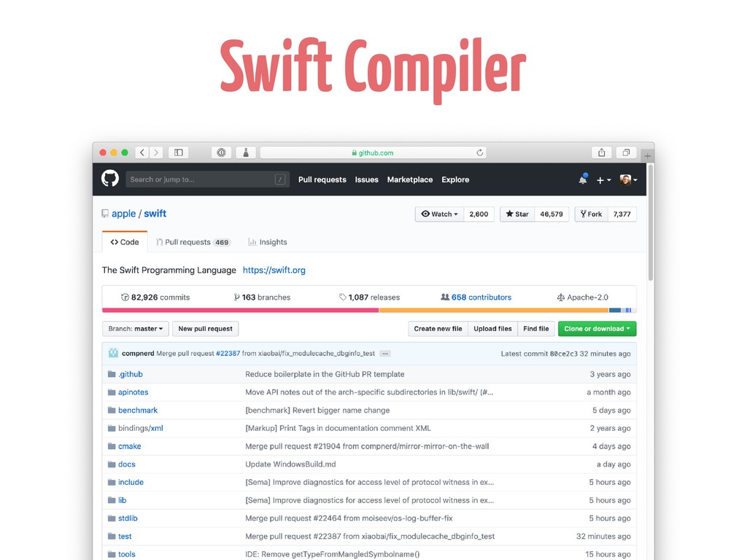Click the language breakdown color bar

click(369, 311)
